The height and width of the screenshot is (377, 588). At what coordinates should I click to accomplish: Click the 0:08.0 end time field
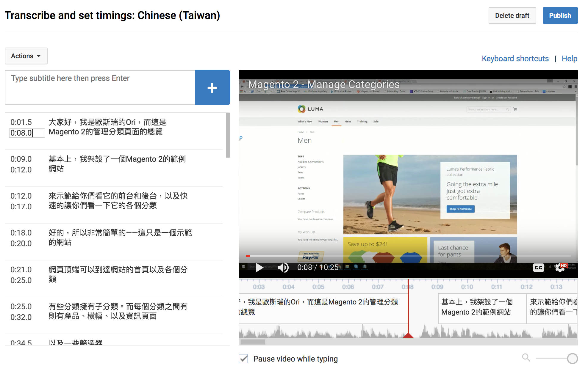point(27,133)
